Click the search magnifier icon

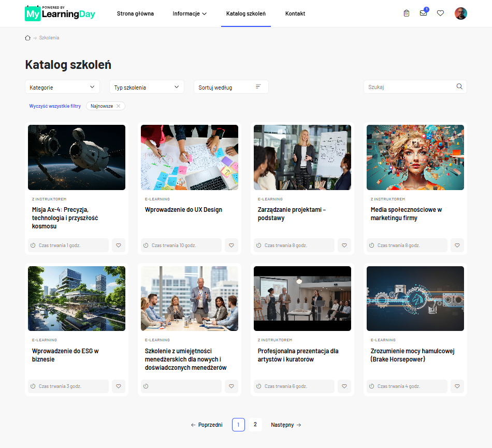point(459,86)
